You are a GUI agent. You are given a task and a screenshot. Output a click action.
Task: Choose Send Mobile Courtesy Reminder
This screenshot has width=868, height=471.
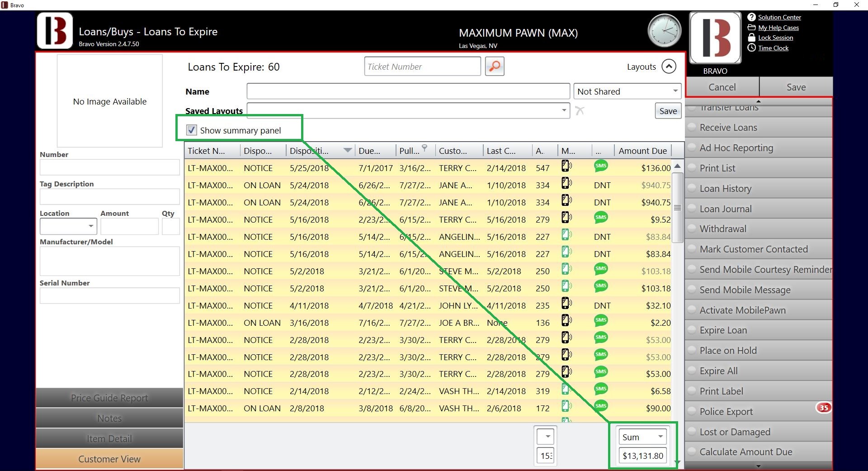(759, 269)
